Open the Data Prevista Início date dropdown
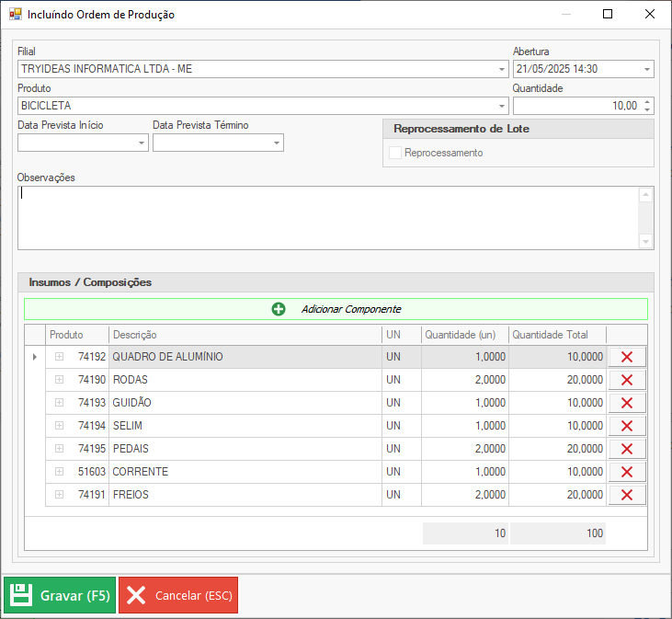The width and height of the screenshot is (672, 619). click(142, 143)
